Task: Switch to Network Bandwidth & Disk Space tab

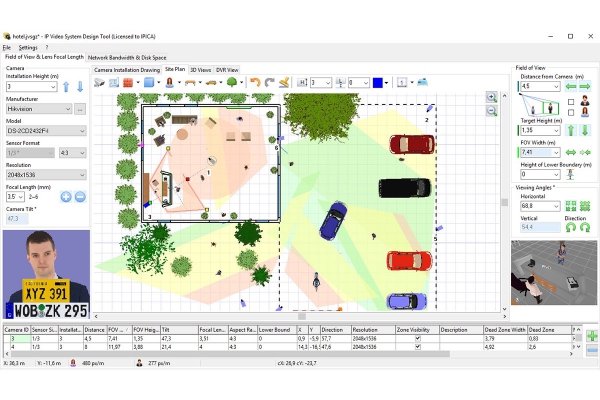Action: click(x=127, y=57)
